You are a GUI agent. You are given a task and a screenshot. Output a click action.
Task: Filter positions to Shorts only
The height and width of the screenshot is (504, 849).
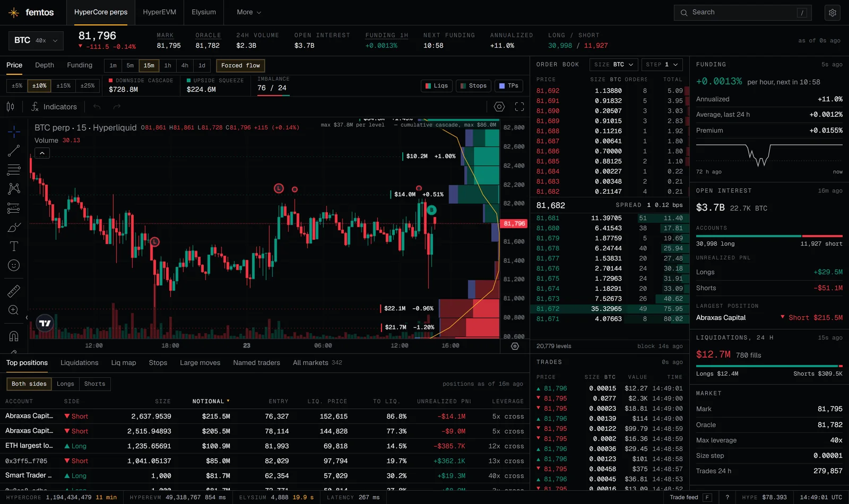pyautogui.click(x=94, y=384)
